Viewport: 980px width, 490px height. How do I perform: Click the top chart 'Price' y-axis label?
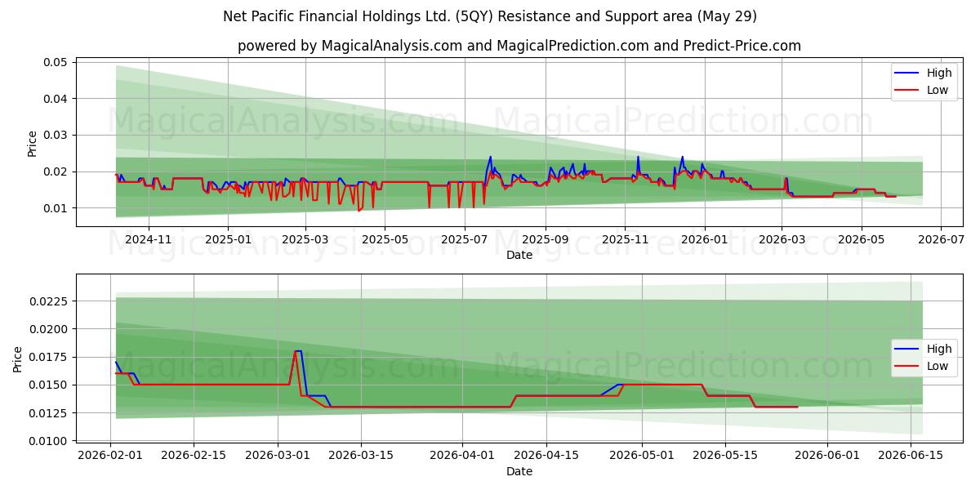tap(33, 144)
